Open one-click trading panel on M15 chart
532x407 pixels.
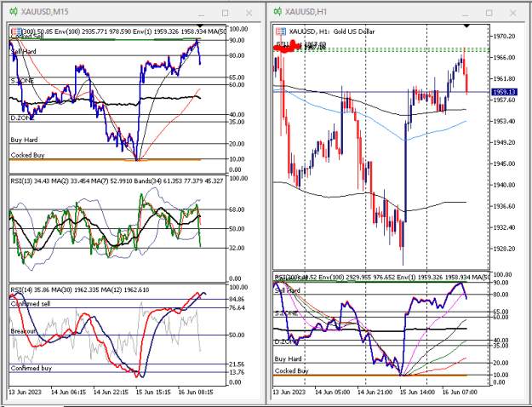tap(16, 32)
